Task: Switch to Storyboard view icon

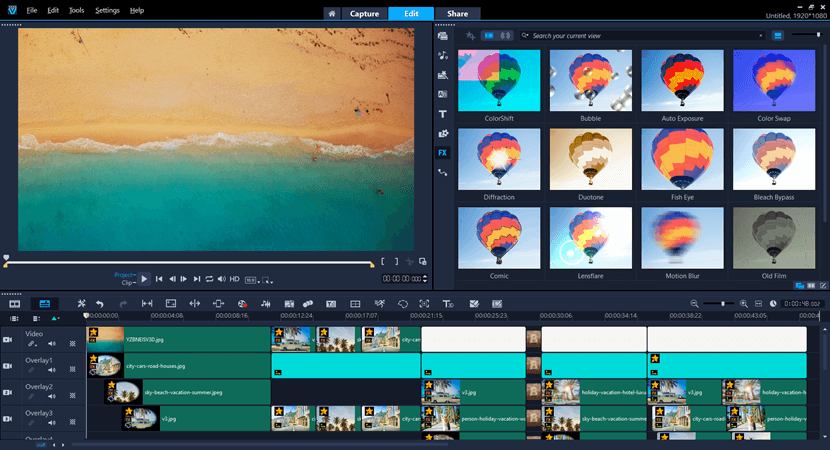Action: [15, 303]
